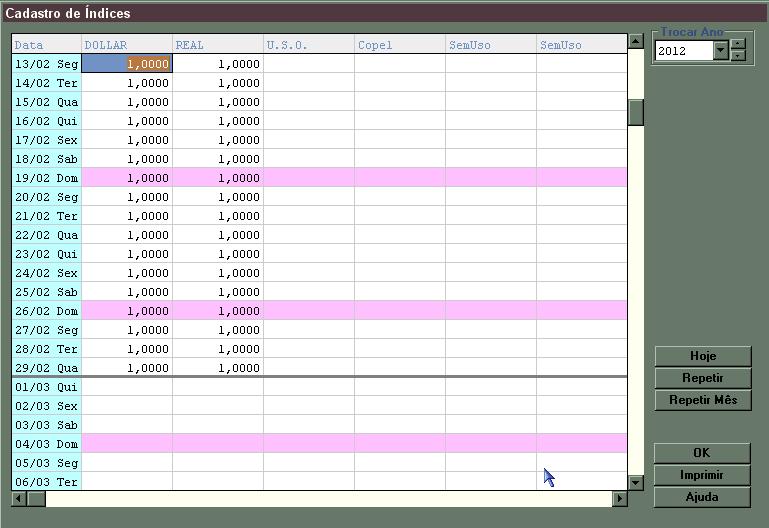Click the vertical scrollbar thumb
This screenshot has height=528, width=769.
point(636,112)
